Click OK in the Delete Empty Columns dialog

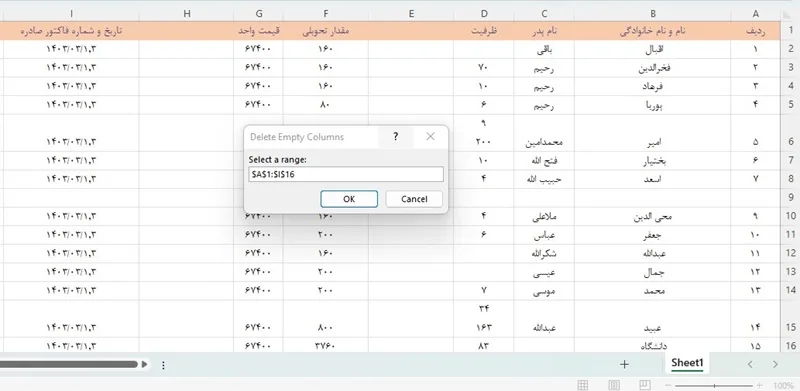pos(349,199)
